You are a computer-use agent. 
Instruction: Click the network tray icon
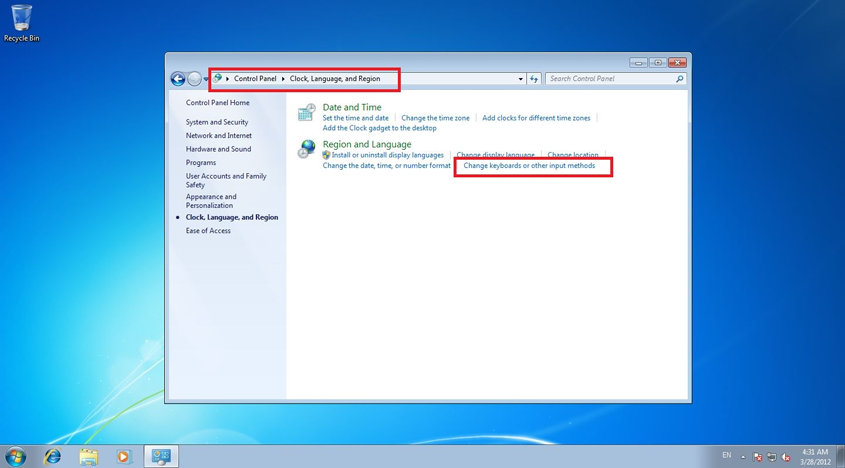coord(772,457)
